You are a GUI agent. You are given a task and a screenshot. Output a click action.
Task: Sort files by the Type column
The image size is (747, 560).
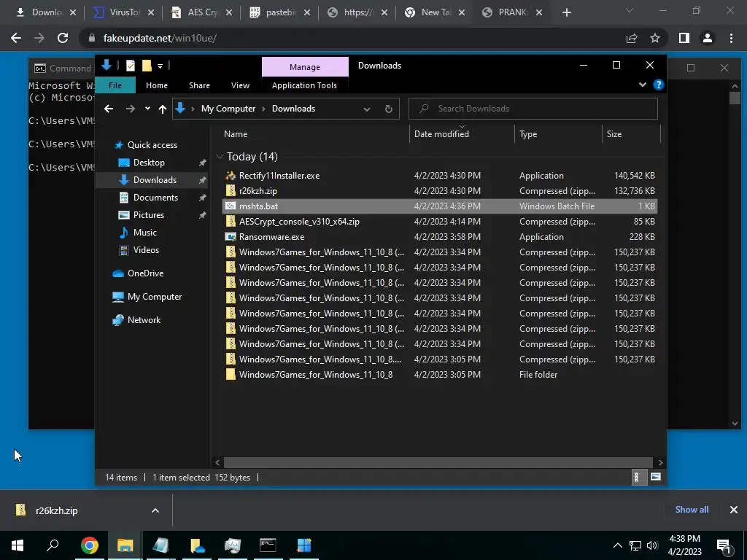coord(528,134)
